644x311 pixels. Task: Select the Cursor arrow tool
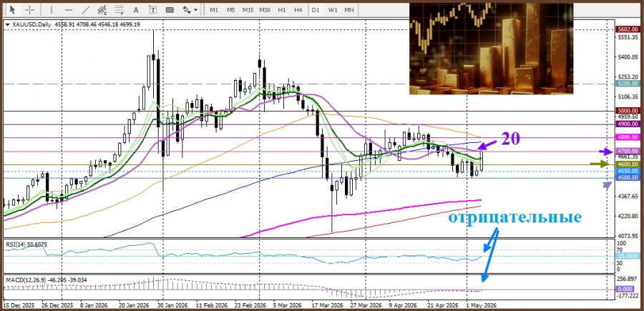(12, 9)
